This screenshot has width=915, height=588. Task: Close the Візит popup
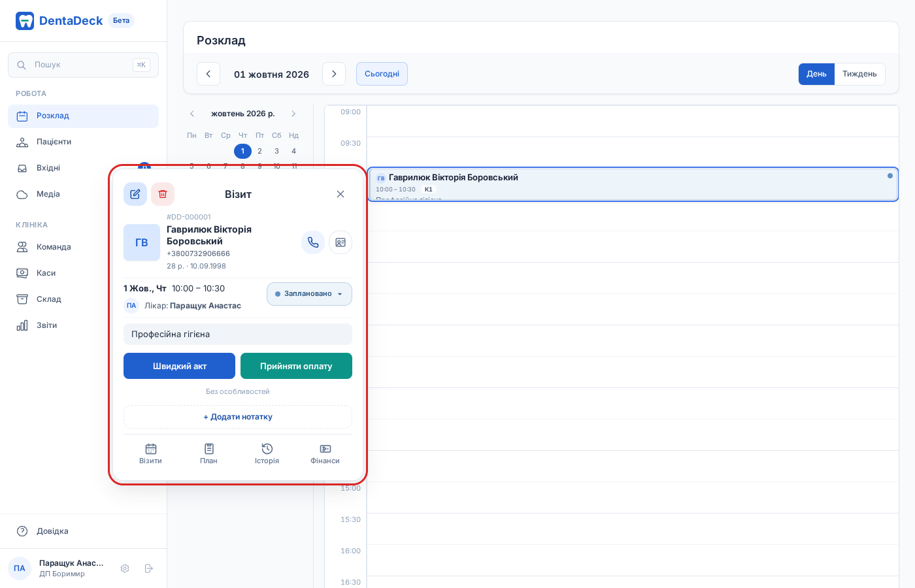click(341, 194)
